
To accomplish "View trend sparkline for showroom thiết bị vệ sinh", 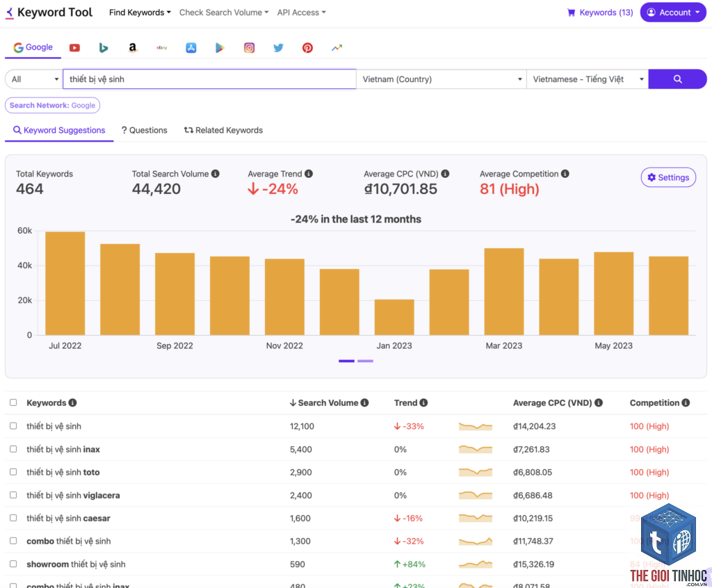I will 476,564.
